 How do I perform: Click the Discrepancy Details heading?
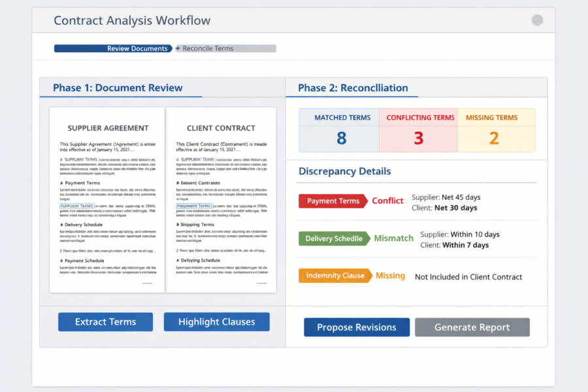(x=344, y=171)
